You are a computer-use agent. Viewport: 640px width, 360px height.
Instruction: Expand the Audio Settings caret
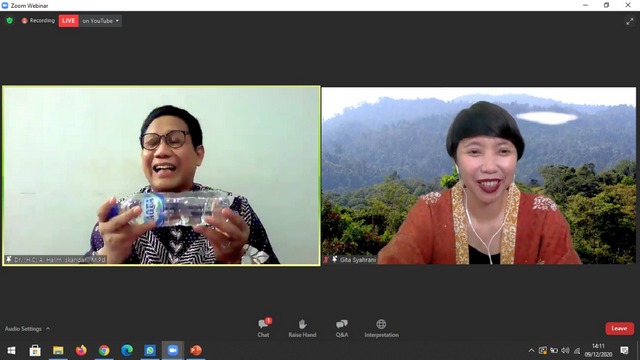click(48, 329)
